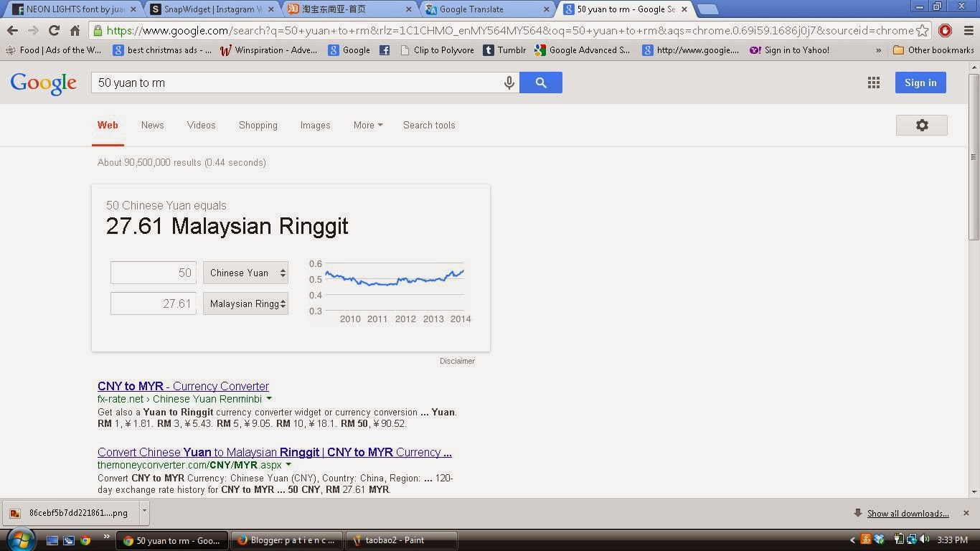
Task: Expand the themoneyconverter.com result options arrow
Action: pos(288,464)
